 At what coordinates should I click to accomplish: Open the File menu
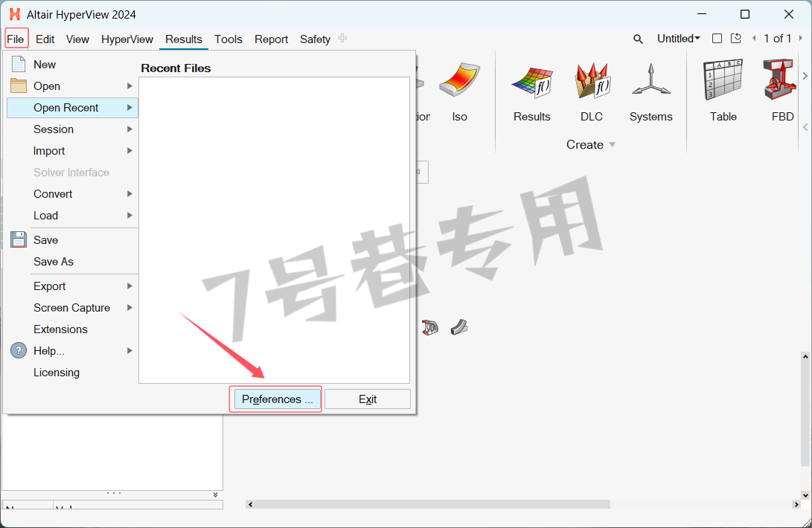click(x=16, y=39)
